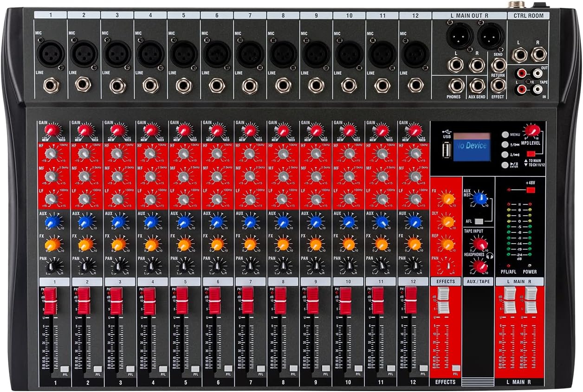Click the channel 9 orange FX knob
The height and width of the screenshot is (392, 583).
click(x=316, y=244)
